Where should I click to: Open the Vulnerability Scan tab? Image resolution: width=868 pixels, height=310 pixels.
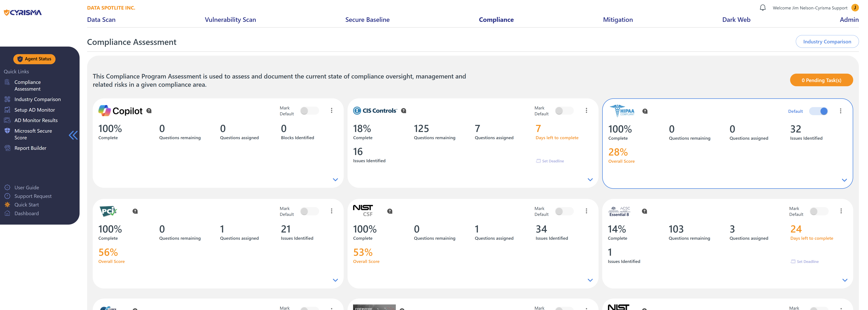click(x=230, y=20)
